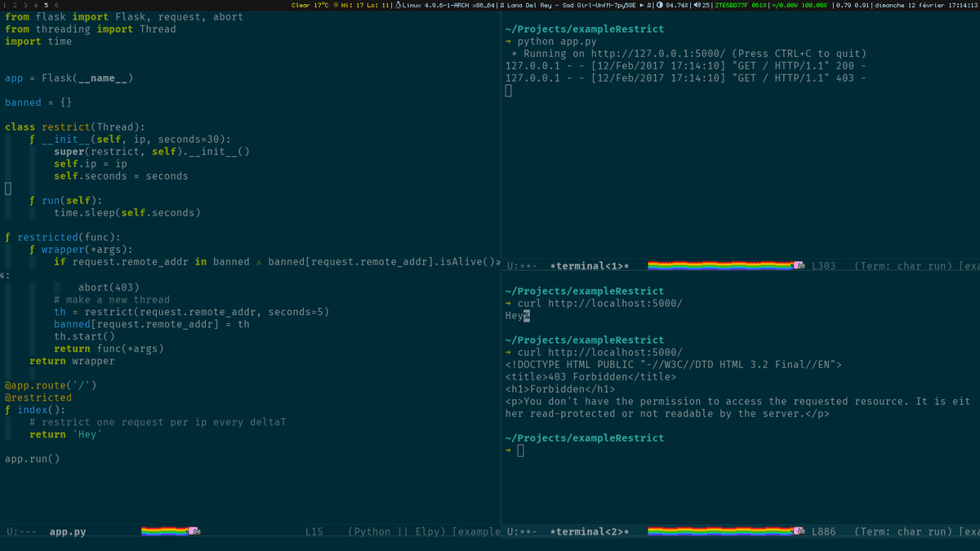
Task: Click the Nyan cat in app.py mode line
Action: tap(194, 531)
